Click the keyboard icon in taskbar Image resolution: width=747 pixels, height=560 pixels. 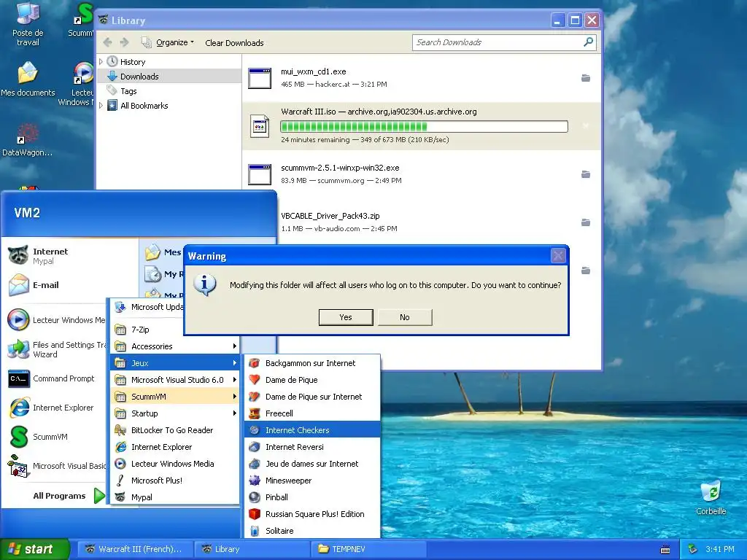[665, 550]
